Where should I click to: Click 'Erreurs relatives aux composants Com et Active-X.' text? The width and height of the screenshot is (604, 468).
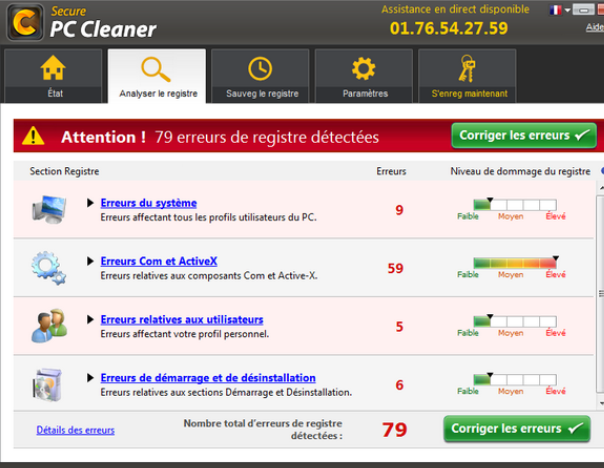[209, 276]
